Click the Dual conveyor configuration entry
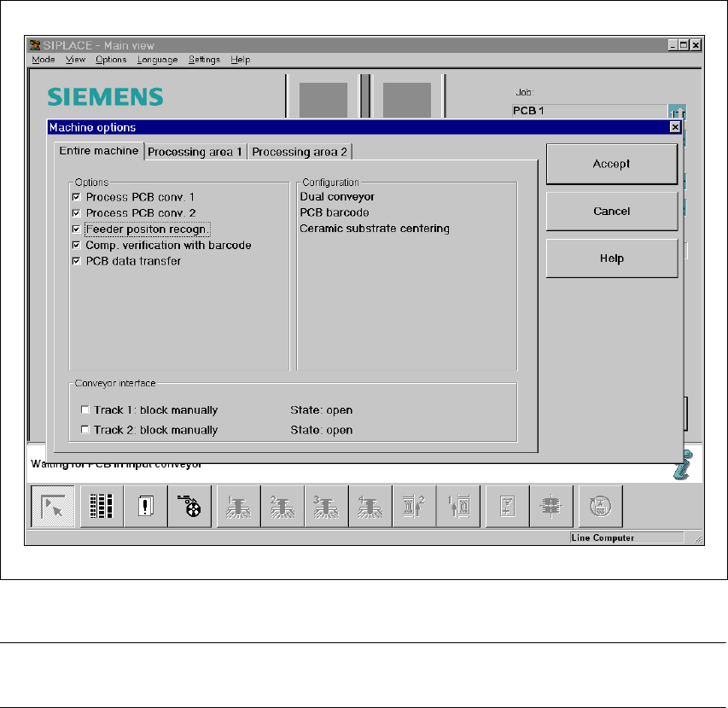This screenshot has height=708, width=728. [x=337, y=197]
